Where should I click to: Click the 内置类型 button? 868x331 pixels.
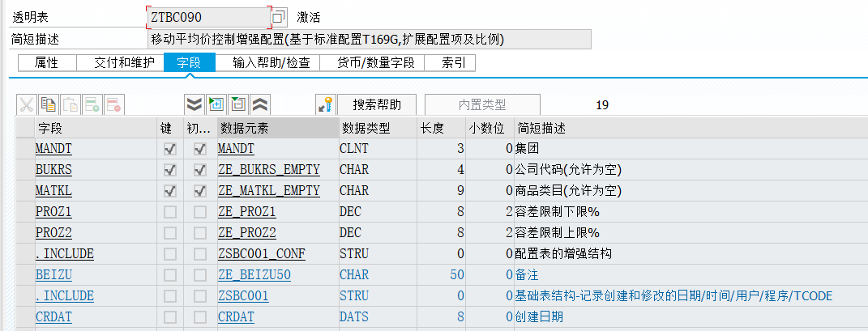tap(482, 104)
